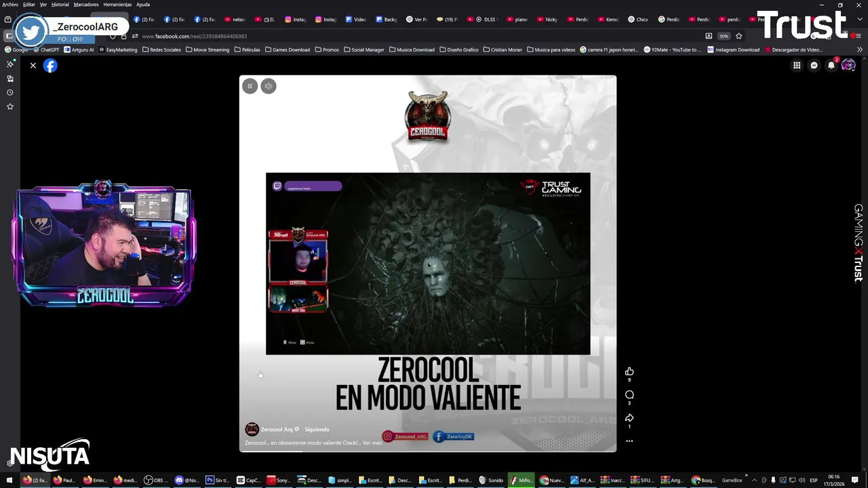Image resolution: width=868 pixels, height=488 pixels.
Task: Mute the reel's sound
Action: (x=269, y=86)
